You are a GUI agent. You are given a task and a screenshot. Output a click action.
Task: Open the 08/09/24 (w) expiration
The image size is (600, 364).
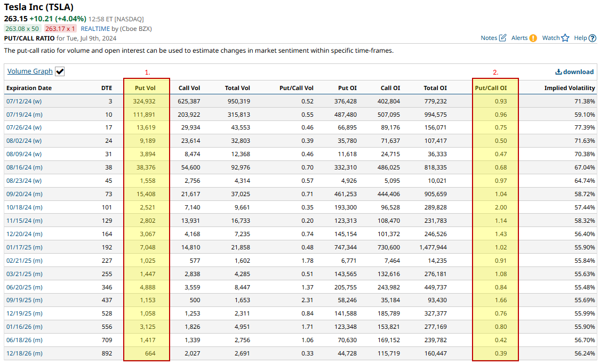[x=23, y=154]
